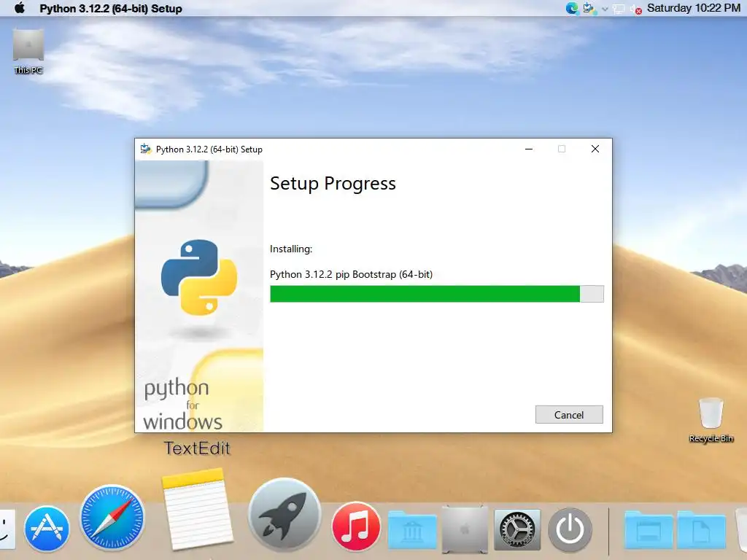Image resolution: width=747 pixels, height=560 pixels.
Task: Select the This PC desktop icon
Action: pos(28,52)
